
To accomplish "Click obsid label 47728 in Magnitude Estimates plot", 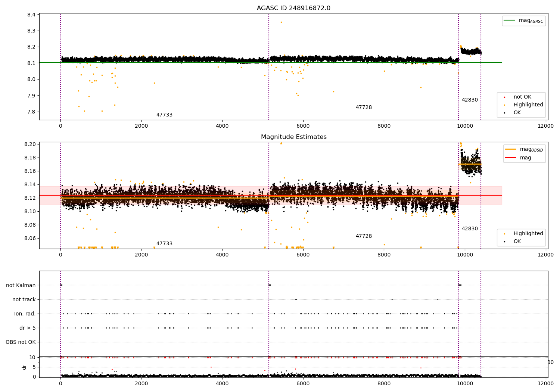I will [364, 236].
